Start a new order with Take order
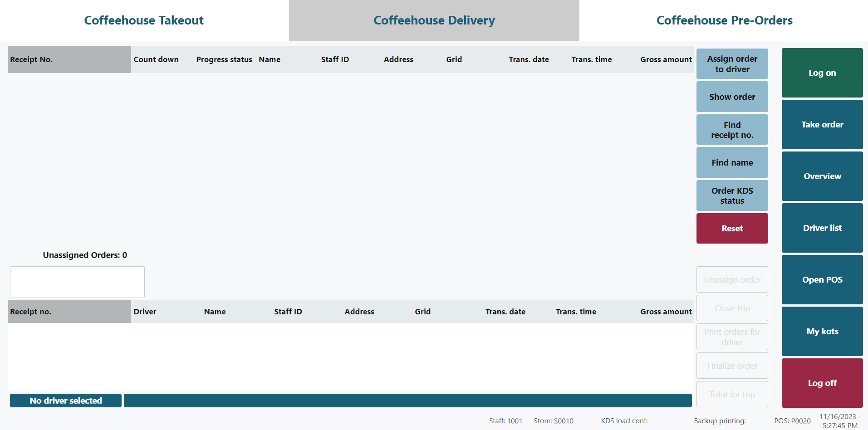This screenshot has height=430, width=868. tap(822, 124)
